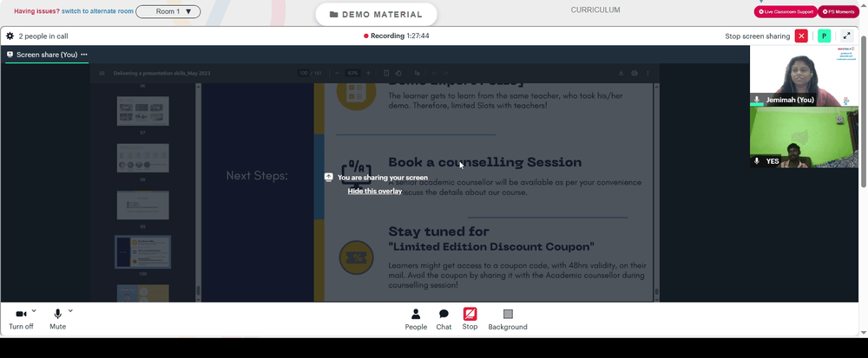Open the Screen share three-dots menu

tap(84, 55)
